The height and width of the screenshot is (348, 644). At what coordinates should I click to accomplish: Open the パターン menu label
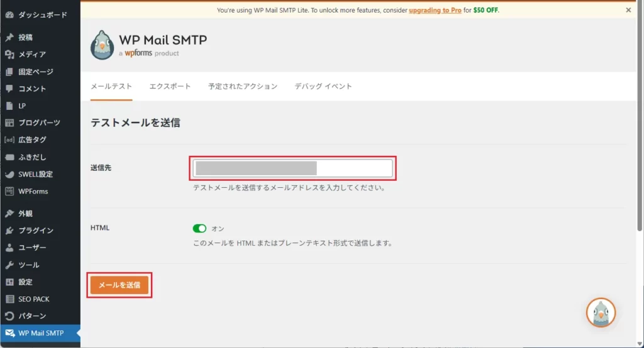click(x=32, y=316)
